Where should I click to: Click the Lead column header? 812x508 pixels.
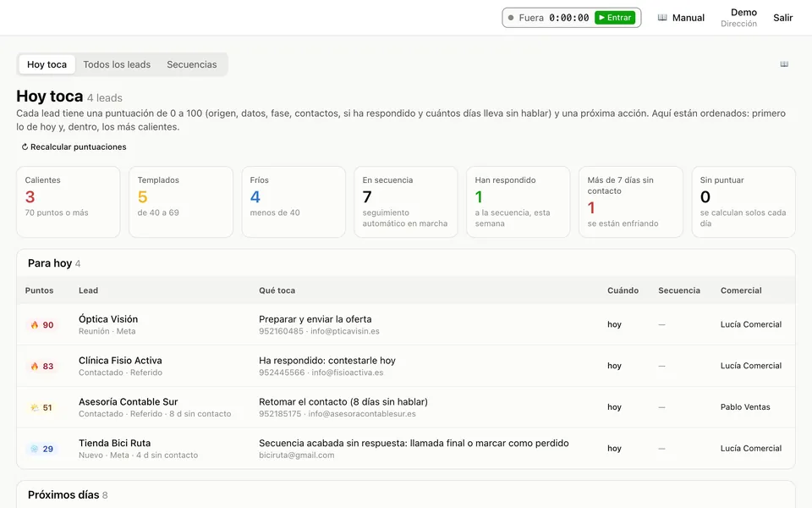coord(88,290)
